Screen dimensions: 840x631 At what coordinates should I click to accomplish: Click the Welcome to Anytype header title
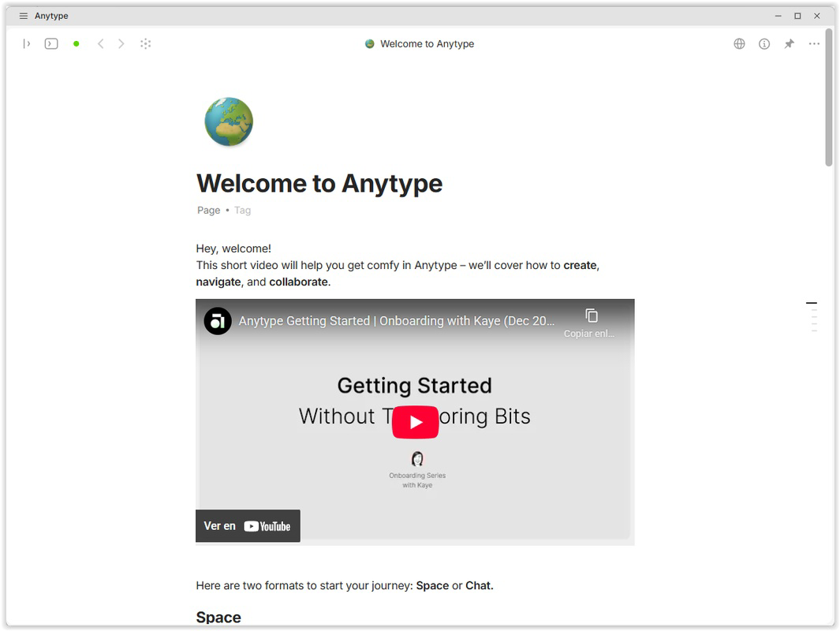pyautogui.click(x=427, y=44)
